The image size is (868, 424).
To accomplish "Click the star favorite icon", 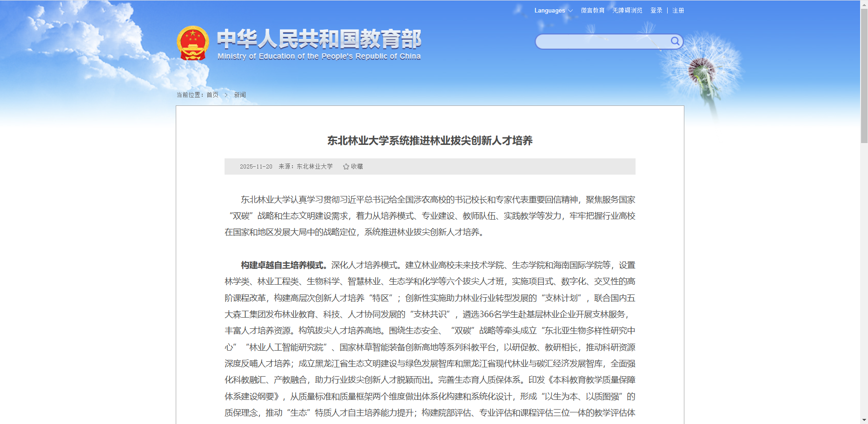I will (x=346, y=167).
